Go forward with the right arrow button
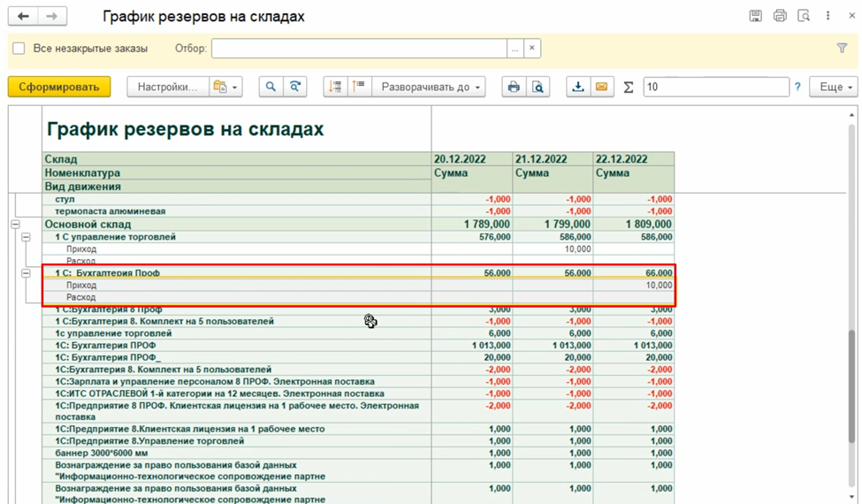862x504 pixels. [x=52, y=17]
